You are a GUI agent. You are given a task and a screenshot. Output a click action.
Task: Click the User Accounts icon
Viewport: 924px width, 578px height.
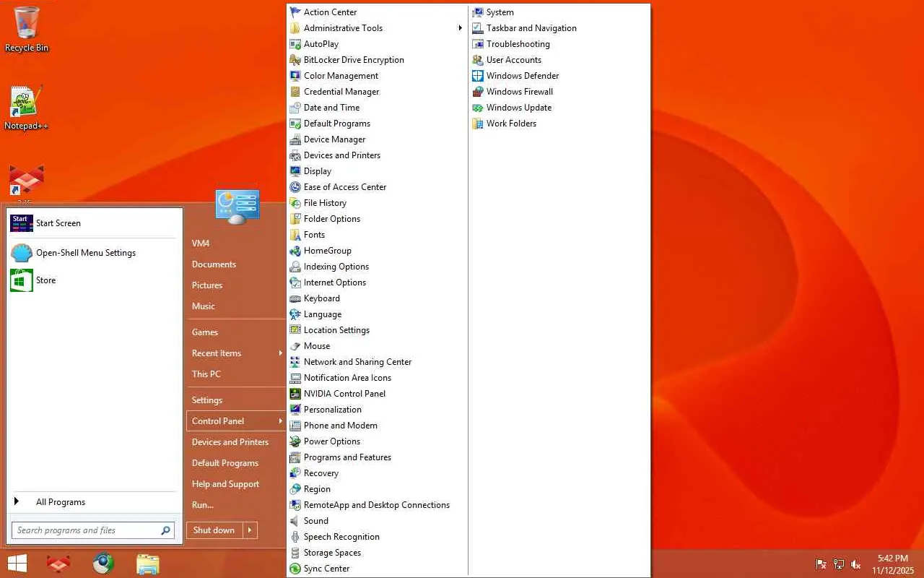(x=477, y=60)
